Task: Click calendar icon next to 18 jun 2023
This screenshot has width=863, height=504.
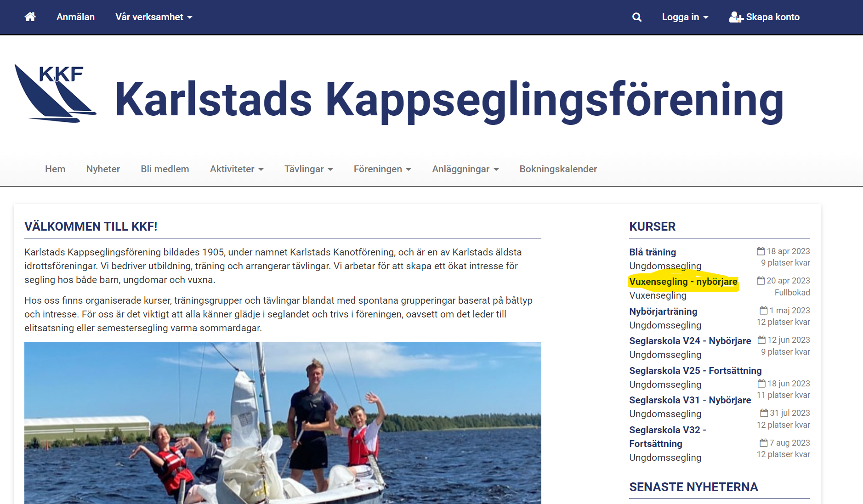Action: pos(761,383)
